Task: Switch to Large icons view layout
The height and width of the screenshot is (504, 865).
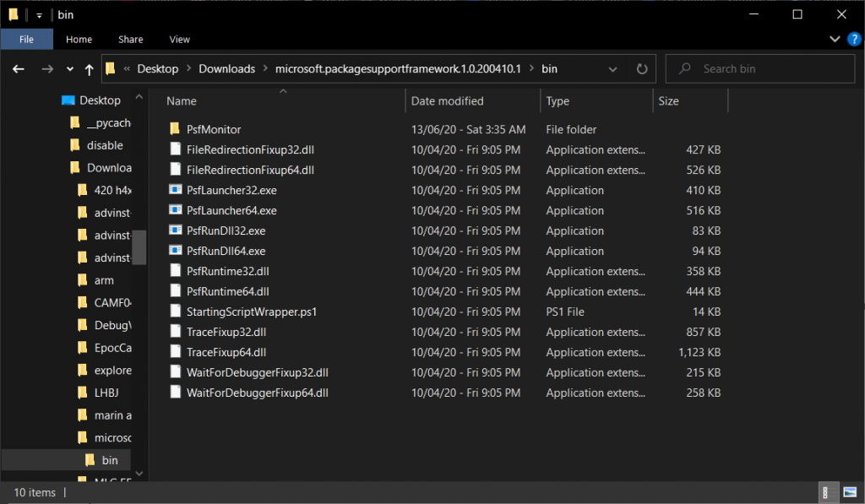Action: (x=849, y=493)
